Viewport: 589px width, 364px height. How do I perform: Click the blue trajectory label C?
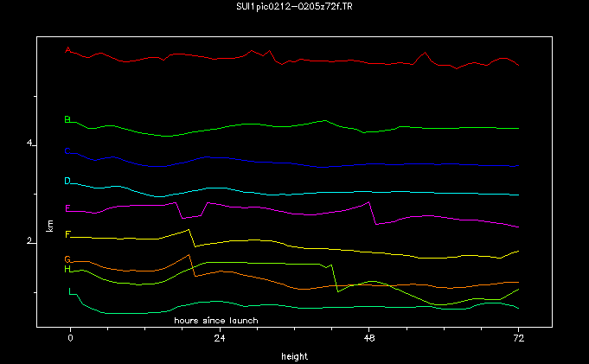[67, 151]
